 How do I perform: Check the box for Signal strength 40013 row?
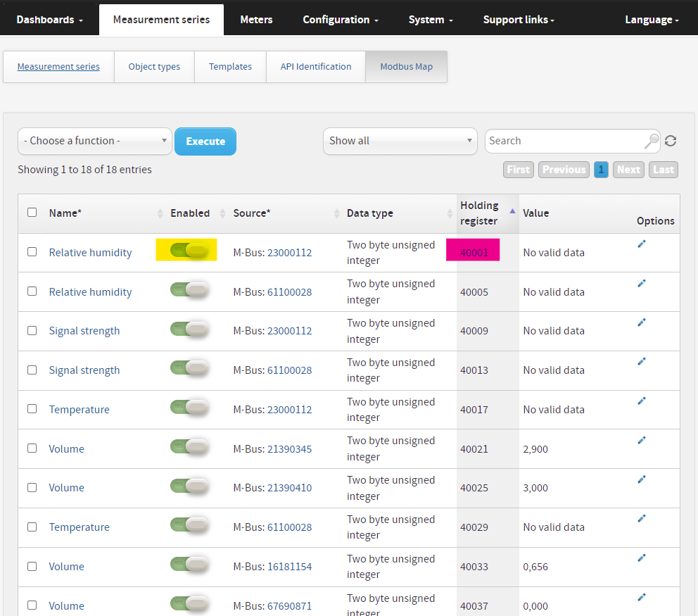click(x=32, y=370)
